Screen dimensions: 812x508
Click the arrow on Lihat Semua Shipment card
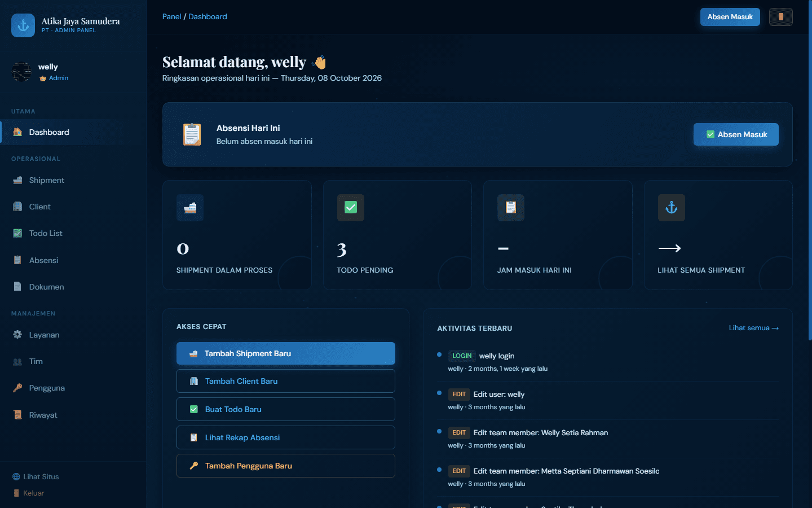point(670,248)
